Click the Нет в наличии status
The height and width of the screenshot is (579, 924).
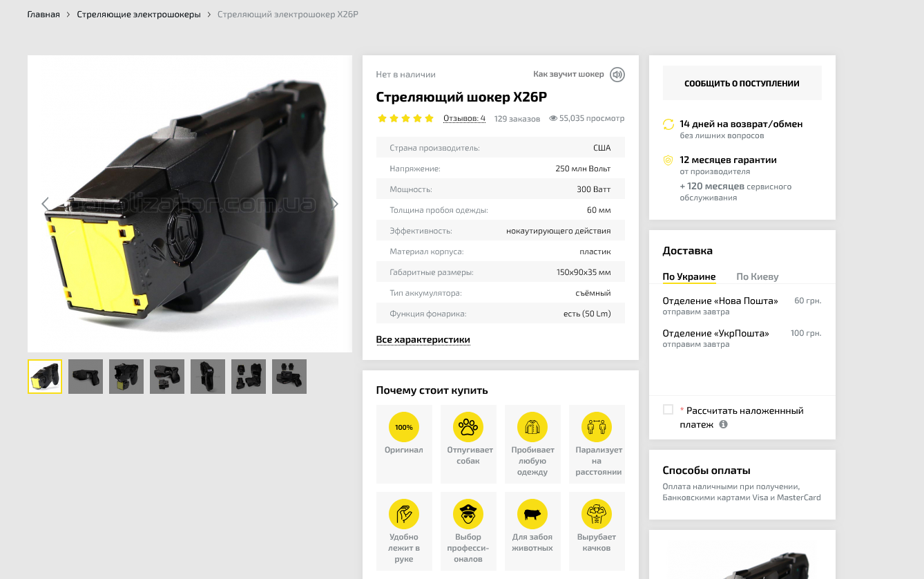tap(406, 75)
